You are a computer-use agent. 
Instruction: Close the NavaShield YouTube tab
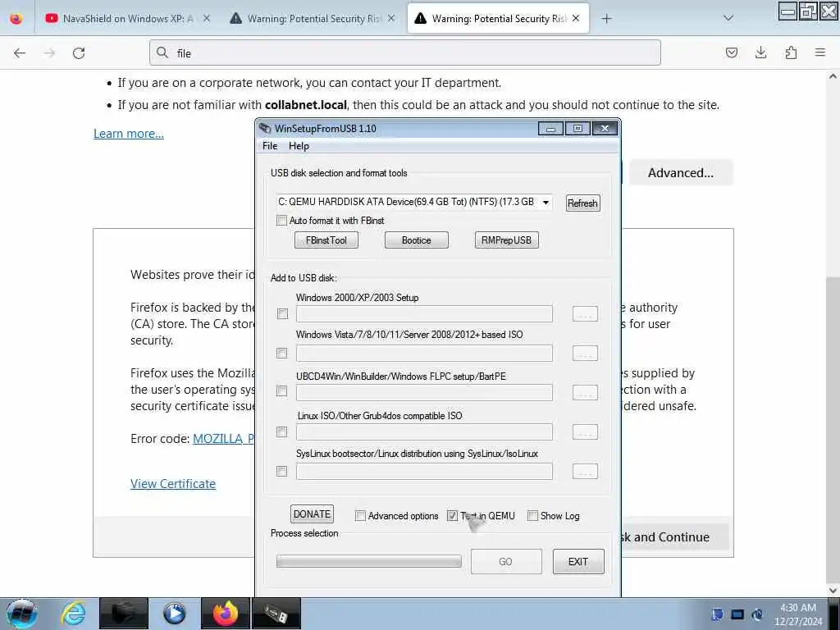pyautogui.click(x=207, y=18)
